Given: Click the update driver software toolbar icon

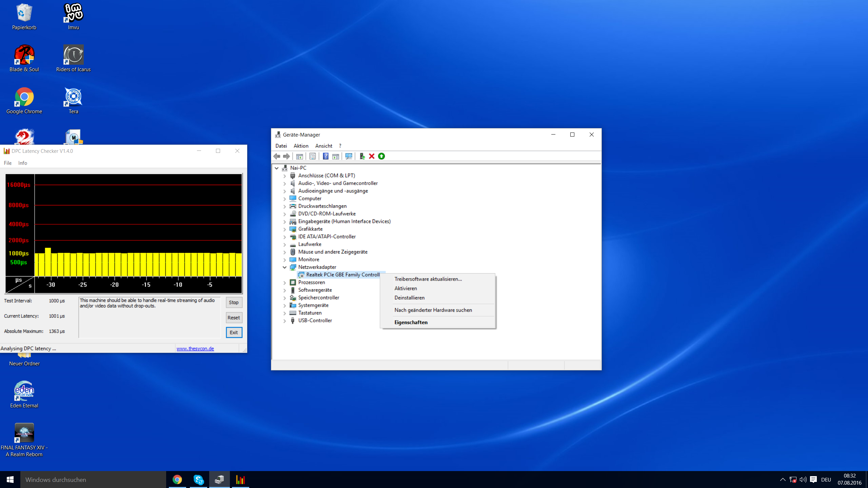Looking at the screenshot, I should point(362,156).
